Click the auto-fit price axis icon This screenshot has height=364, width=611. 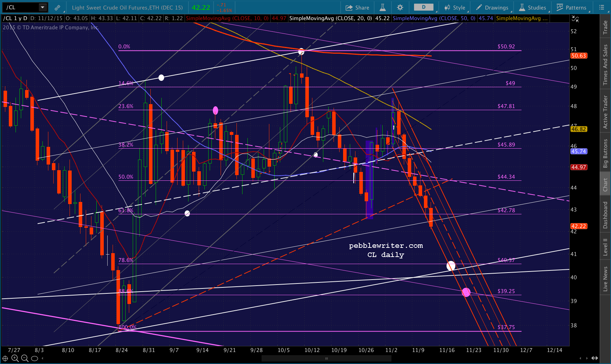tap(575, 19)
